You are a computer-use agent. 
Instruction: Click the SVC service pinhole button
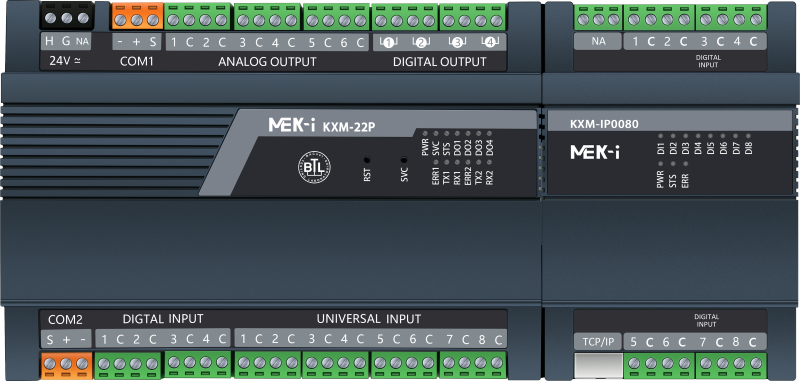[404, 159]
